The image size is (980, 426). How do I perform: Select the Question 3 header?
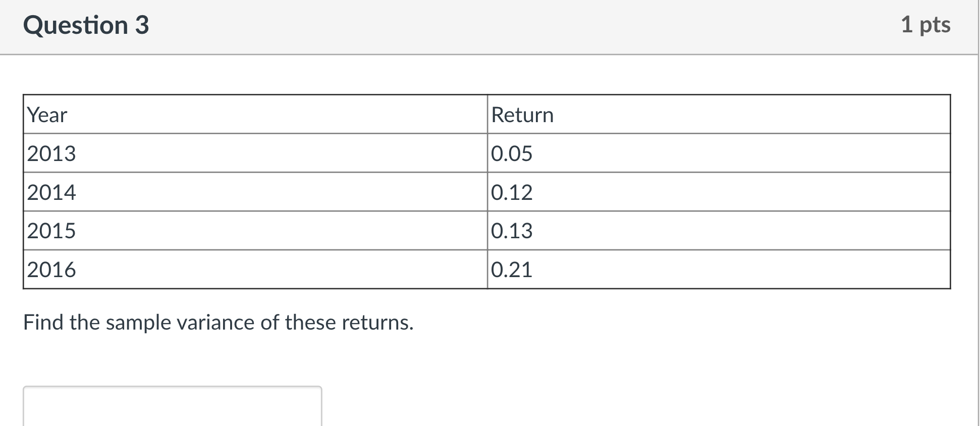coord(87,25)
